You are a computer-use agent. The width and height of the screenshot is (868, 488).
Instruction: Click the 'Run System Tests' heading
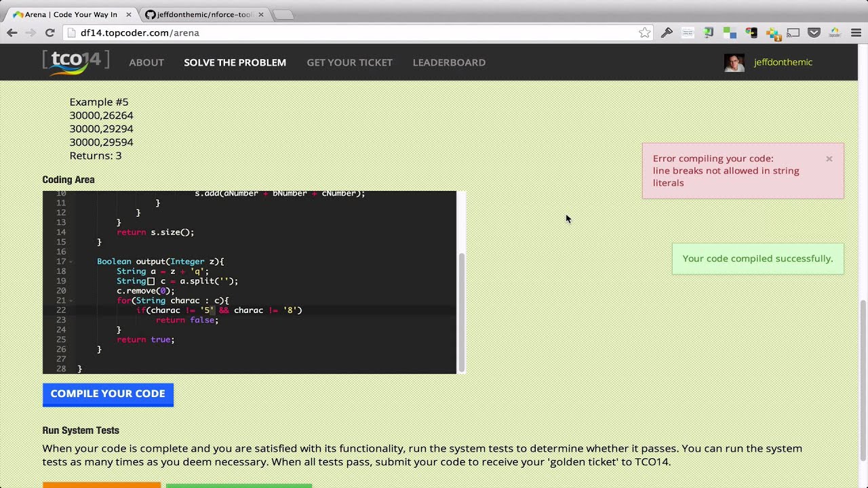[x=81, y=430]
